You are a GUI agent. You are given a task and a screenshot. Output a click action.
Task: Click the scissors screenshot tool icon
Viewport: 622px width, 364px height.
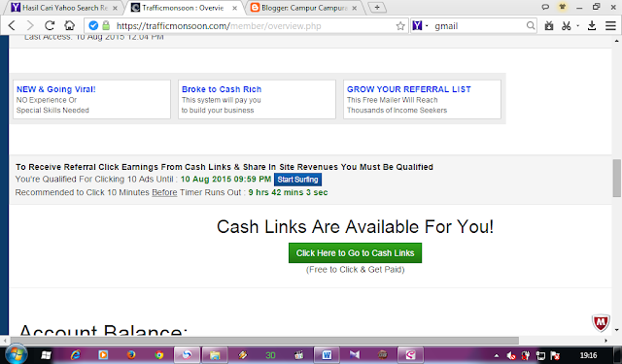coord(567,26)
